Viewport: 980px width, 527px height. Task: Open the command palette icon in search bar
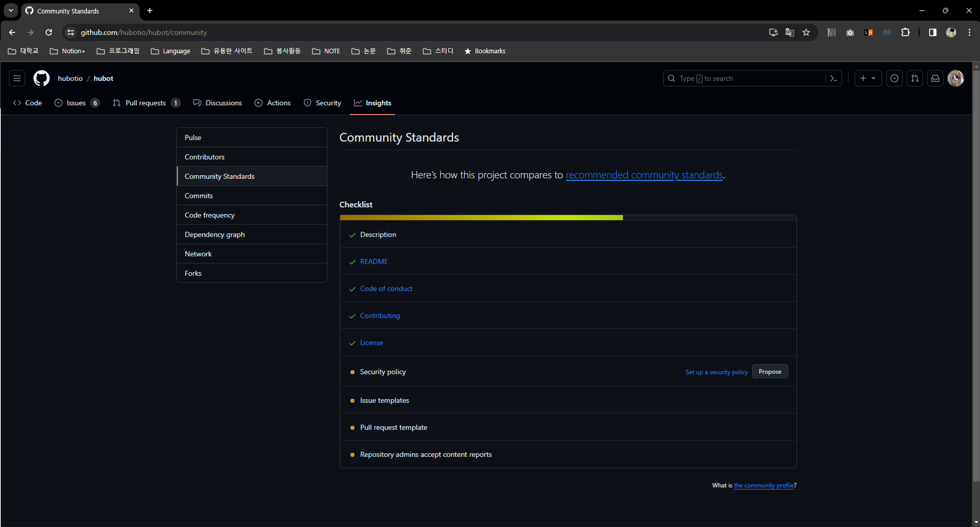[x=833, y=78]
